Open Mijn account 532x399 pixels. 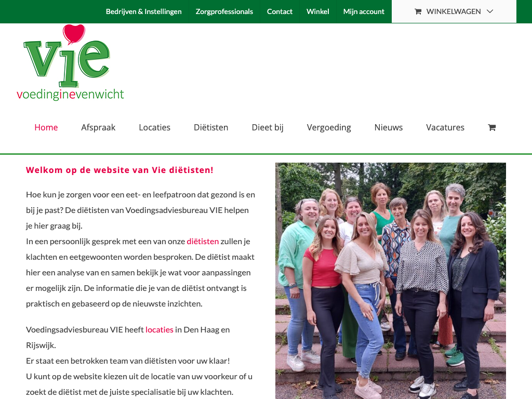pos(364,11)
